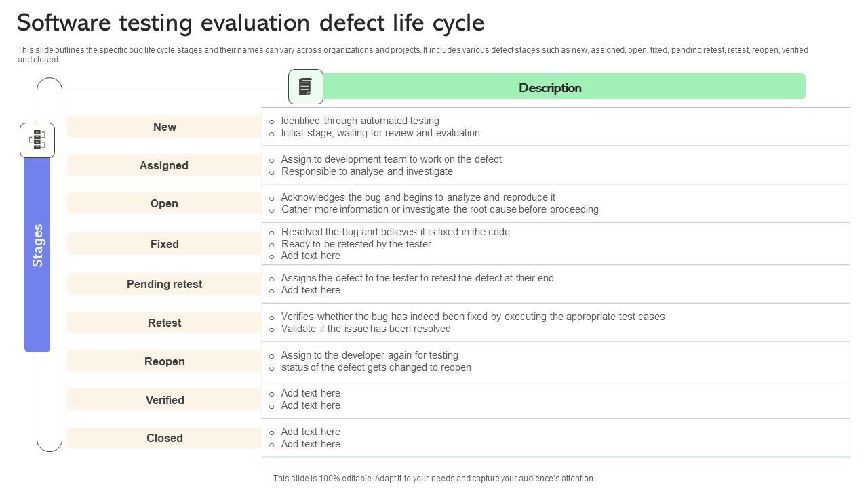The height and width of the screenshot is (488, 868).
Task: Click the Verified stage label
Action: [x=164, y=400]
